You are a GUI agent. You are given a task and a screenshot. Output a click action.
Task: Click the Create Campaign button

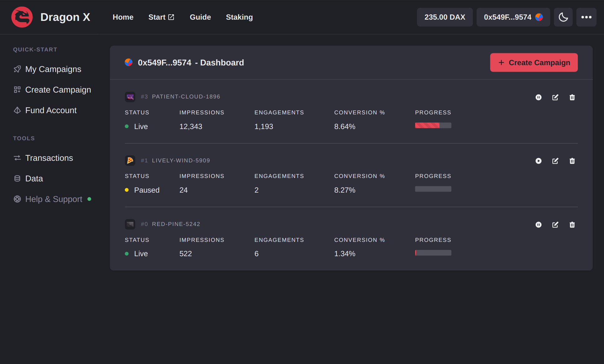pyautogui.click(x=534, y=62)
